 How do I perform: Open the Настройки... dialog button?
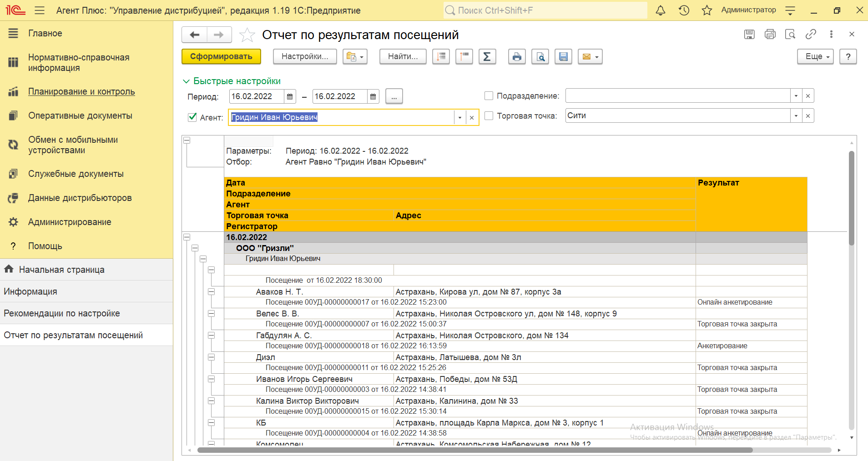click(x=304, y=57)
